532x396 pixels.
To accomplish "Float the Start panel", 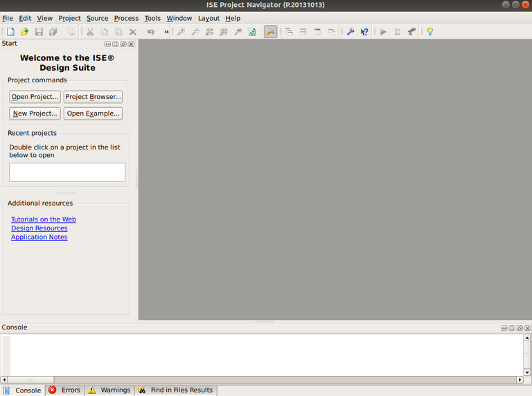I will (123, 44).
